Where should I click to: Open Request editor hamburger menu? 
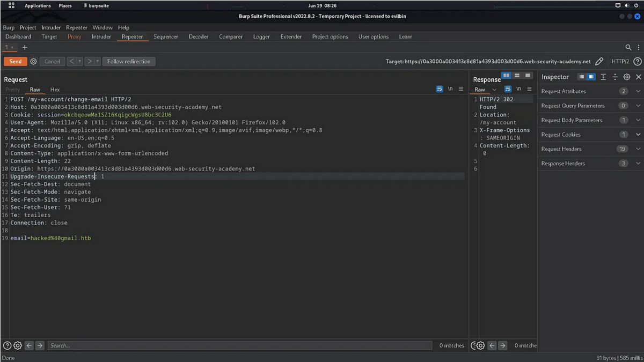pos(461,89)
